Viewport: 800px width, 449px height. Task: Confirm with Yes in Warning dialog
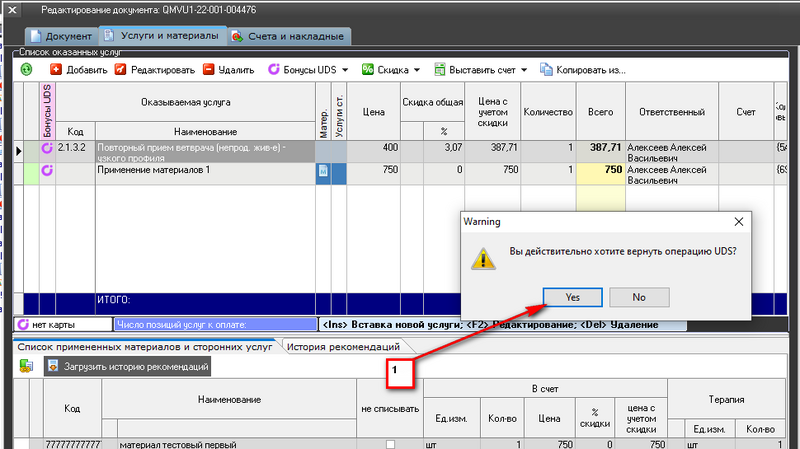coord(570,297)
